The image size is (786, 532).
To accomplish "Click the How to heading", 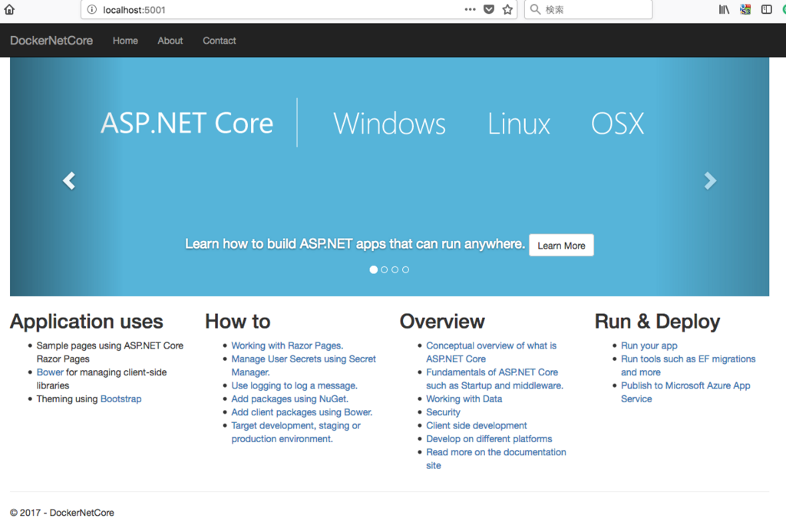I will [238, 322].
